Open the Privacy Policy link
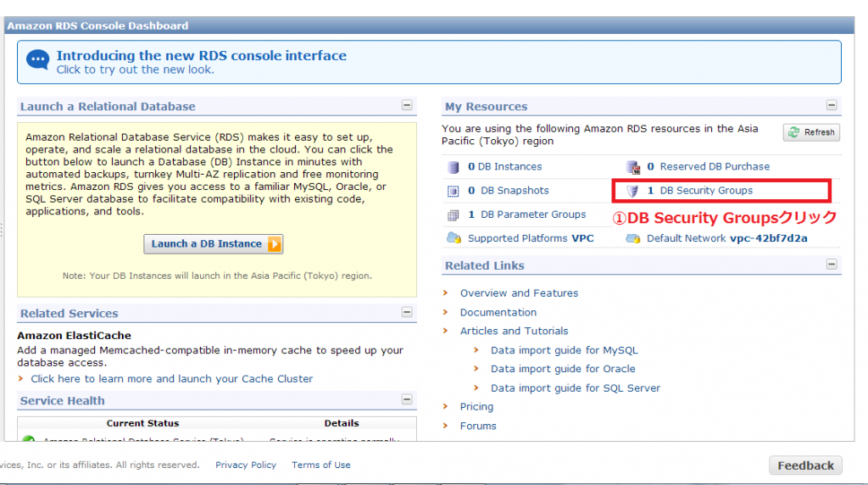The width and height of the screenshot is (868, 485). pos(246,465)
